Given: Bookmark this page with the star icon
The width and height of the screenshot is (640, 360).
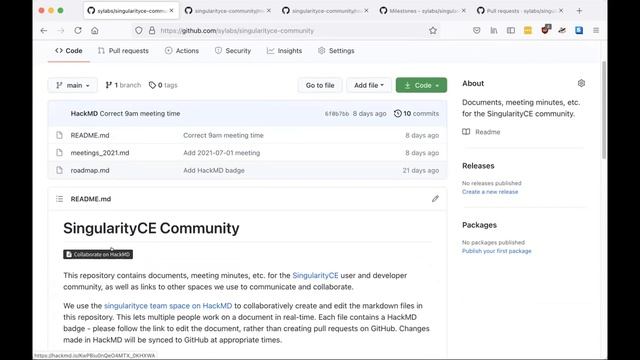Looking at the screenshot, I should click(433, 31).
